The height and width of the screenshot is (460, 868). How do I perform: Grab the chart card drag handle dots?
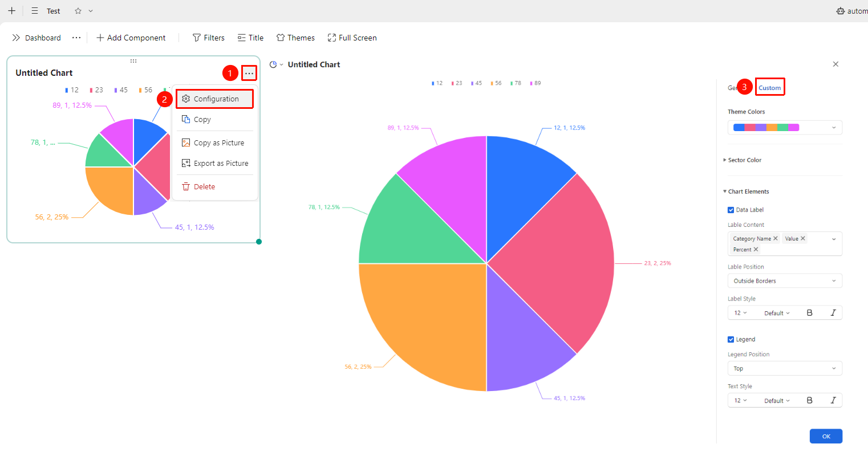coord(133,60)
